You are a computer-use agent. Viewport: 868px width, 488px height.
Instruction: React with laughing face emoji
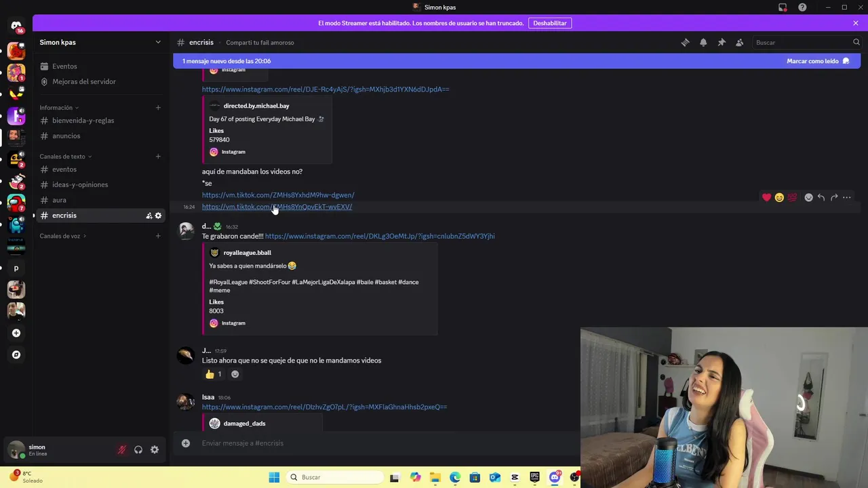779,197
